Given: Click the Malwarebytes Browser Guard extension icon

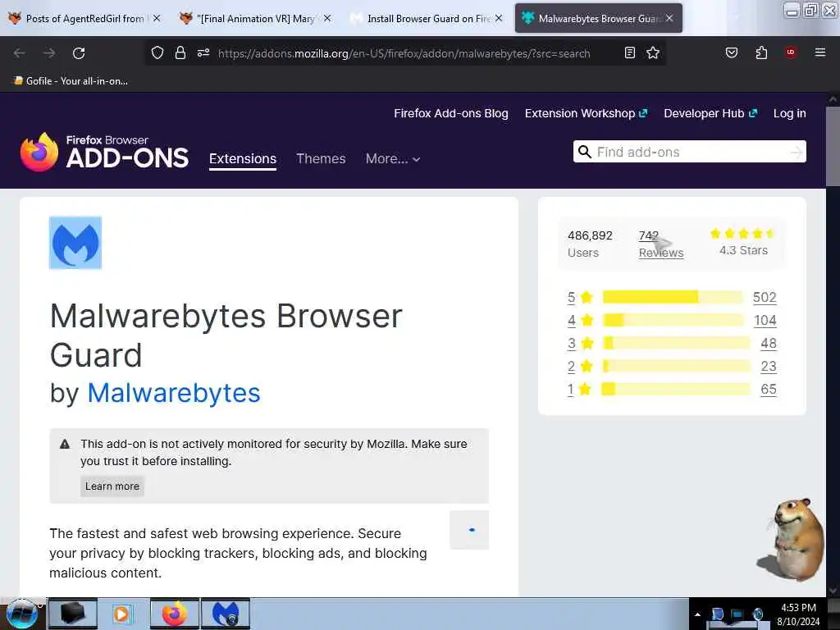Looking at the screenshot, I should click(x=75, y=243).
